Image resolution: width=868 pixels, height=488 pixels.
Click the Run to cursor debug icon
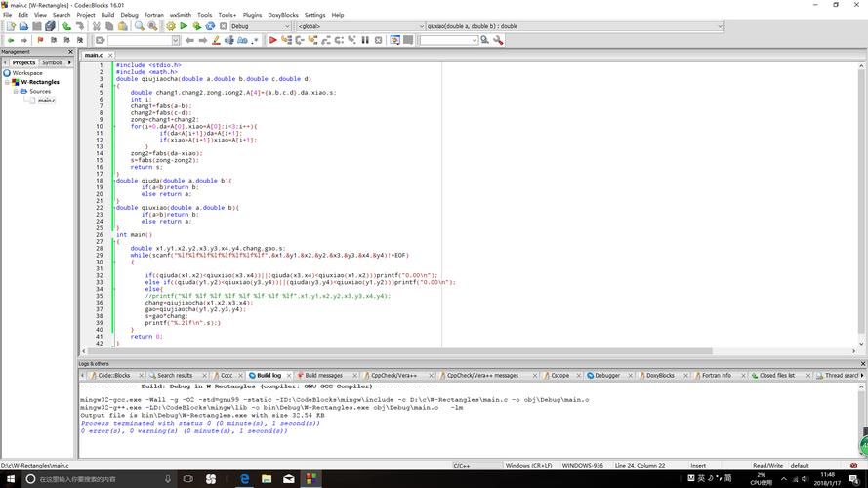click(x=286, y=40)
